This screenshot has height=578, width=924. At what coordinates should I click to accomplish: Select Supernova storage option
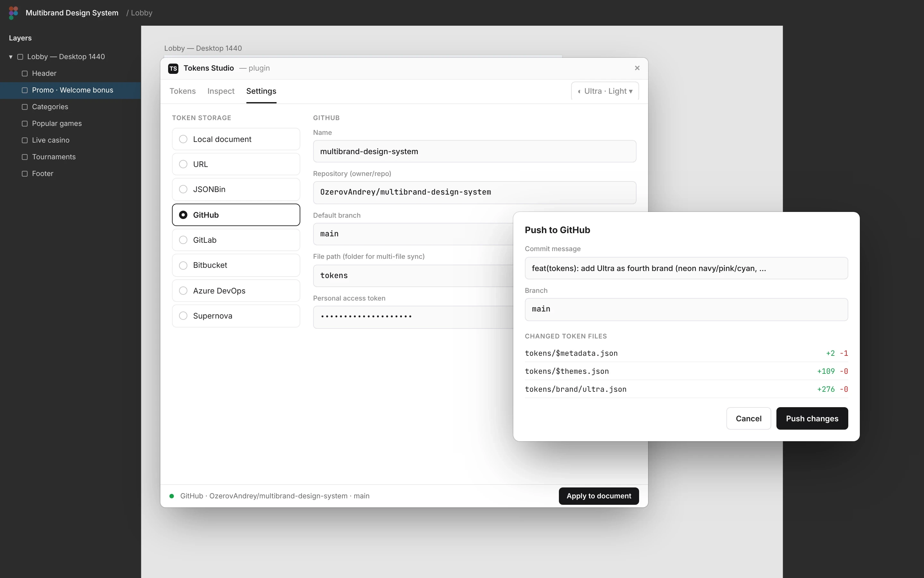pos(236,316)
